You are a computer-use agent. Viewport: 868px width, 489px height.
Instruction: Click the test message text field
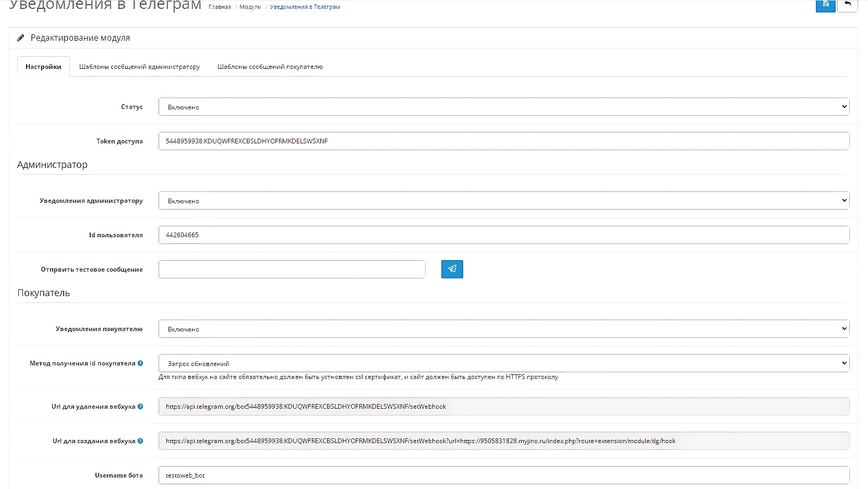(x=292, y=270)
